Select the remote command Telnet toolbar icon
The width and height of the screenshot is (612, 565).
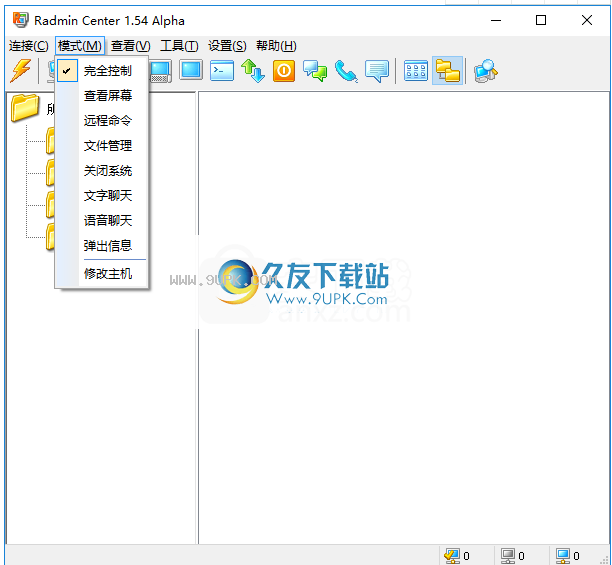[222, 71]
